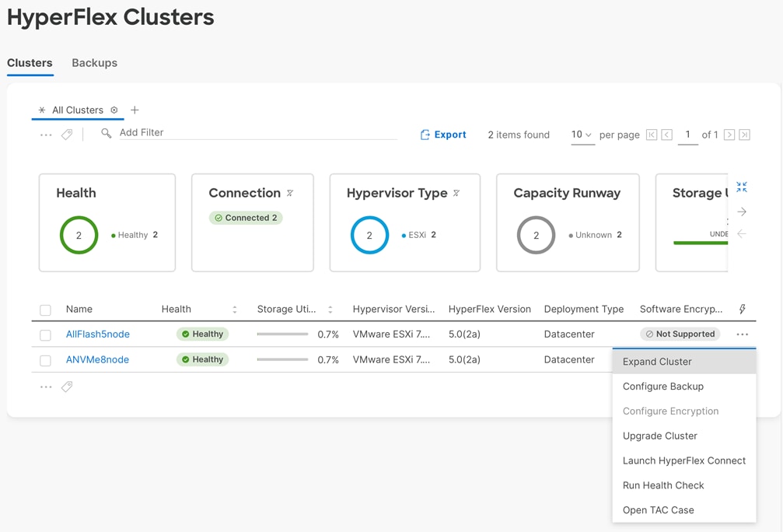Screen dimensions: 783x532
Task: Choose Run Health Check from the menu
Action: tap(684, 485)
